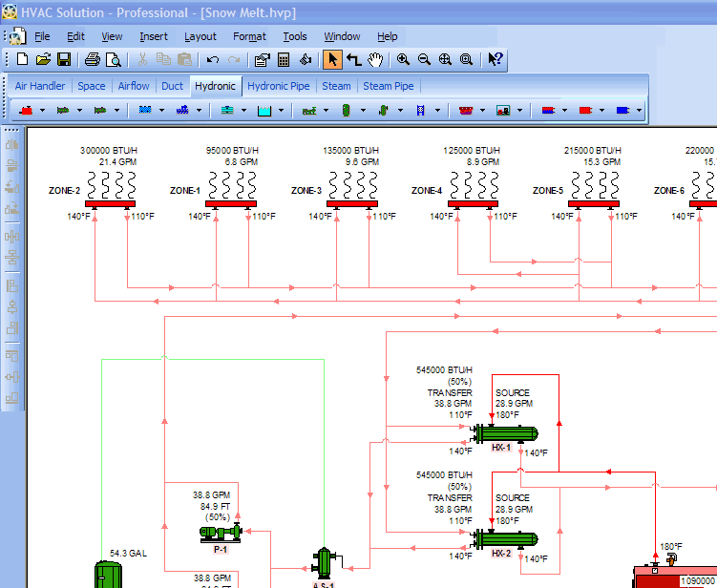Switch to the Steam tab
Viewport: 717px width, 588px height.
(336, 86)
